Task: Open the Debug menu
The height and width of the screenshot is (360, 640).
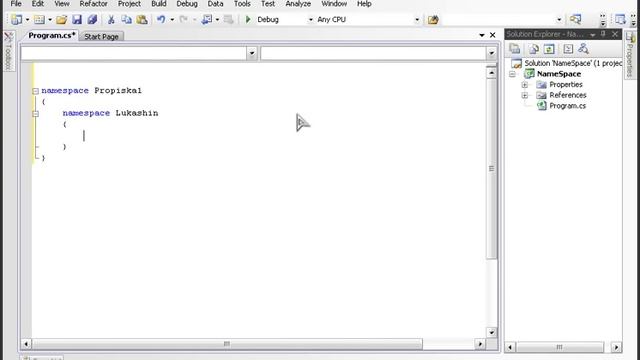Action: [x=187, y=4]
